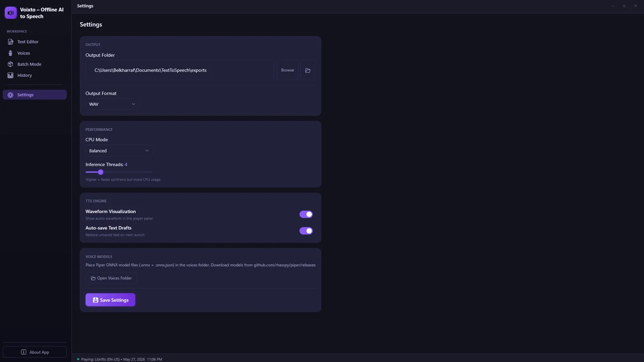644x362 pixels.
Task: Click the Voixto speaker logo icon
Action: tap(11, 13)
